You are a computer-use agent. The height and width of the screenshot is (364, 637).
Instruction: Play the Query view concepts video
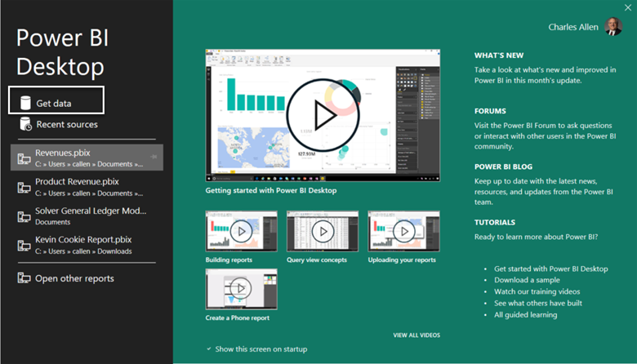click(x=322, y=231)
